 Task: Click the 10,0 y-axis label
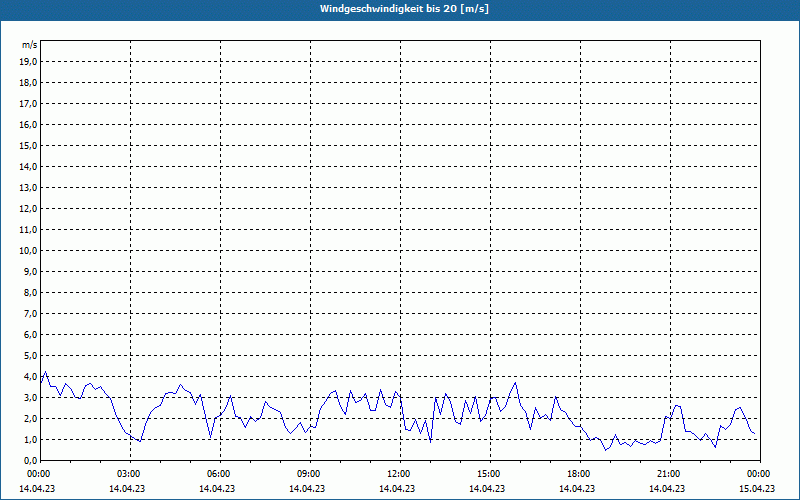[29, 250]
